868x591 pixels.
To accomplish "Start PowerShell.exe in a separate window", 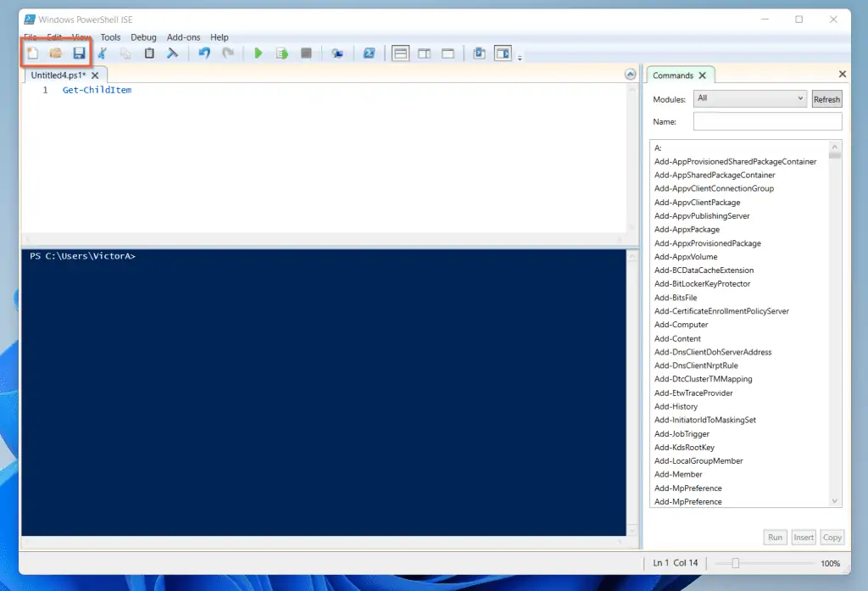I will coord(369,53).
